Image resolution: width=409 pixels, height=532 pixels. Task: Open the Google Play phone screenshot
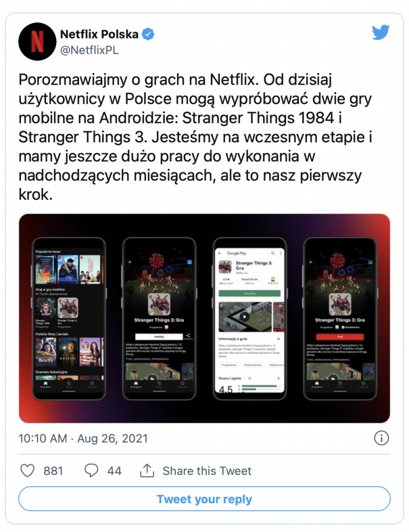(250, 318)
